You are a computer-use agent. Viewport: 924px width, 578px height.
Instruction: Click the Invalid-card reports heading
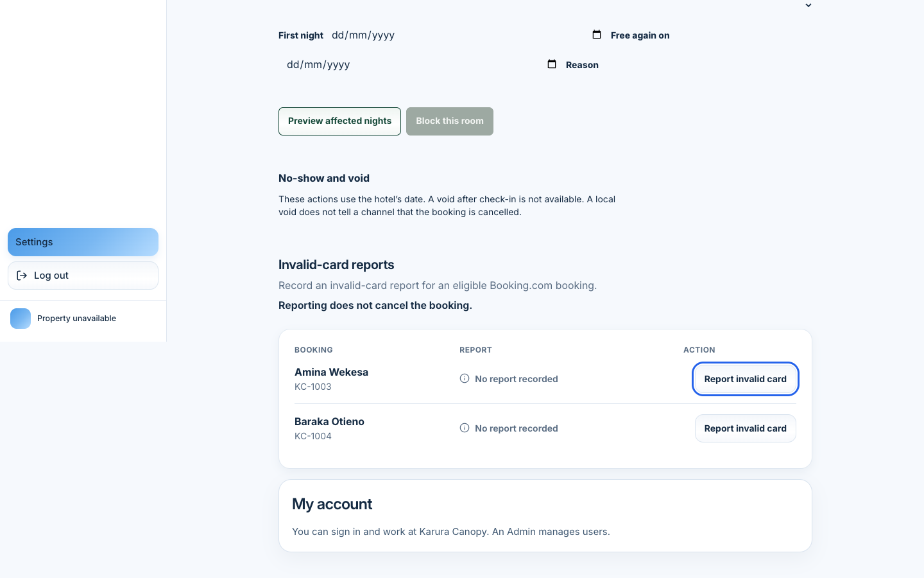[336, 265]
